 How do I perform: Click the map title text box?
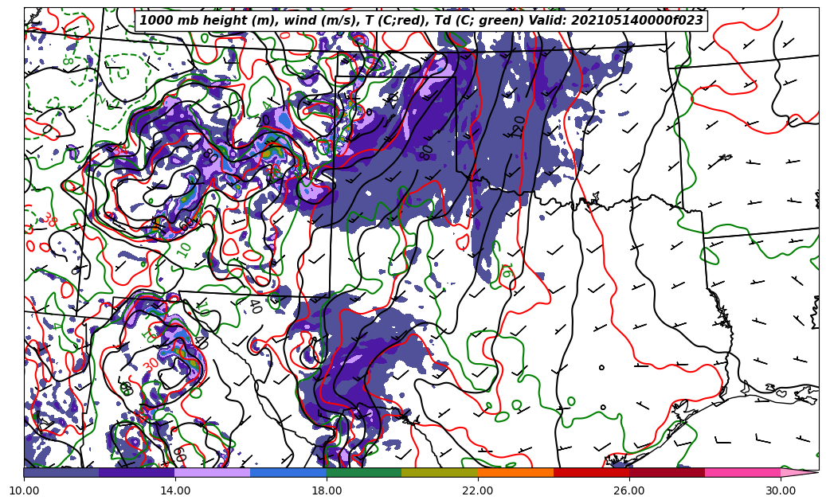421,21
